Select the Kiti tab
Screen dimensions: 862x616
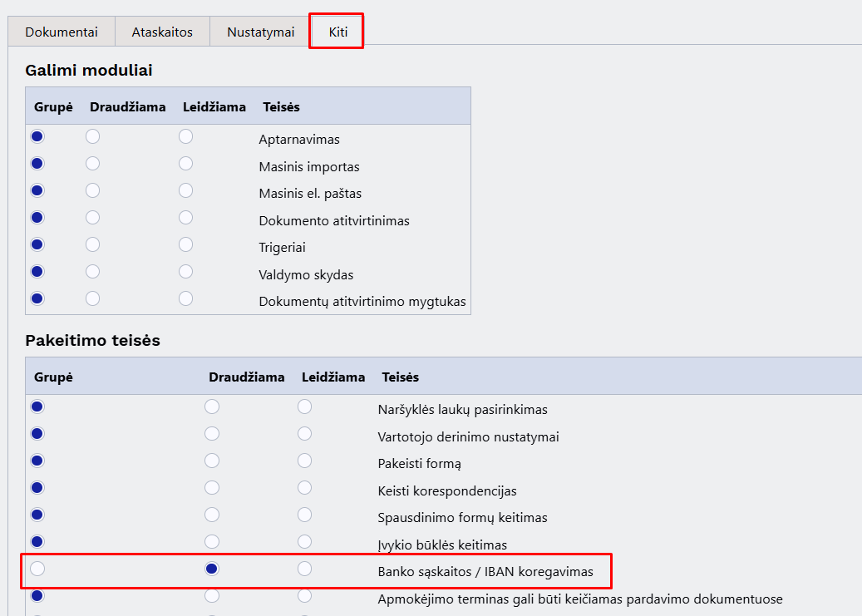point(337,32)
